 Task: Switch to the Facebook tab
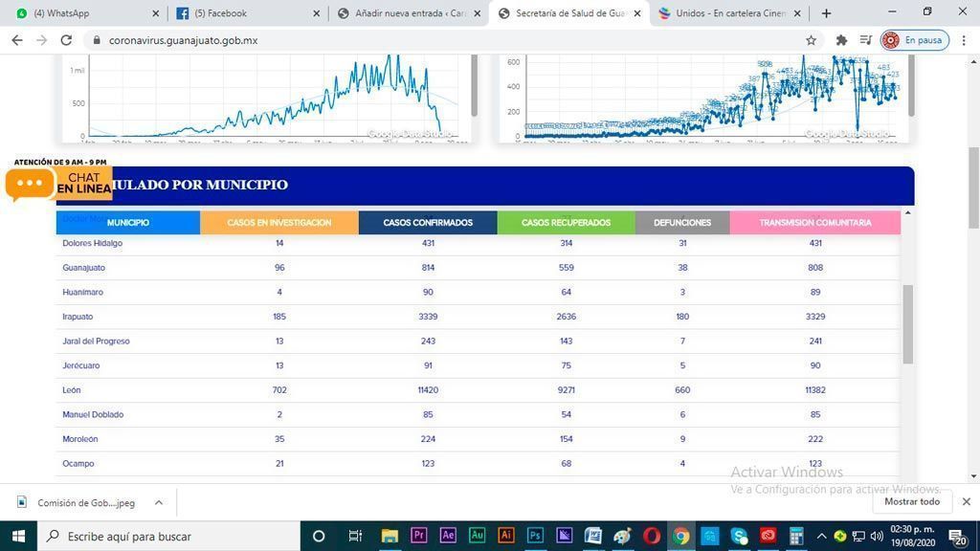248,13
